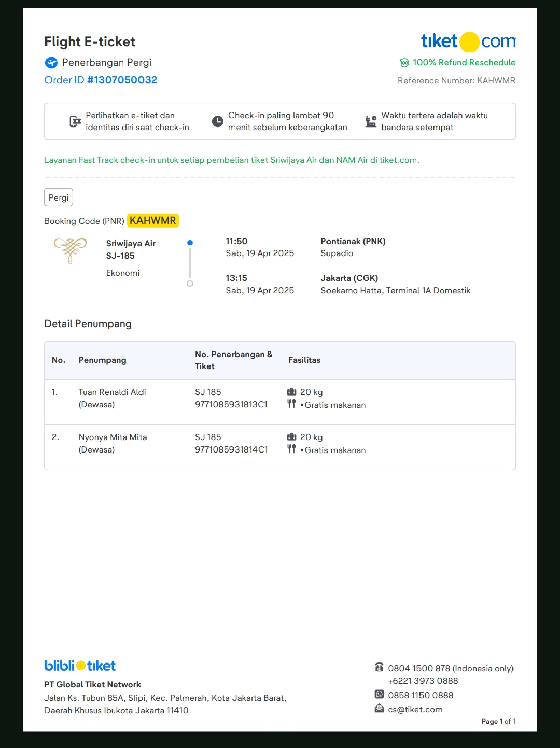560x748 pixels.
Task: Click Pontianak (PNK) departure airport
Action: point(353,242)
